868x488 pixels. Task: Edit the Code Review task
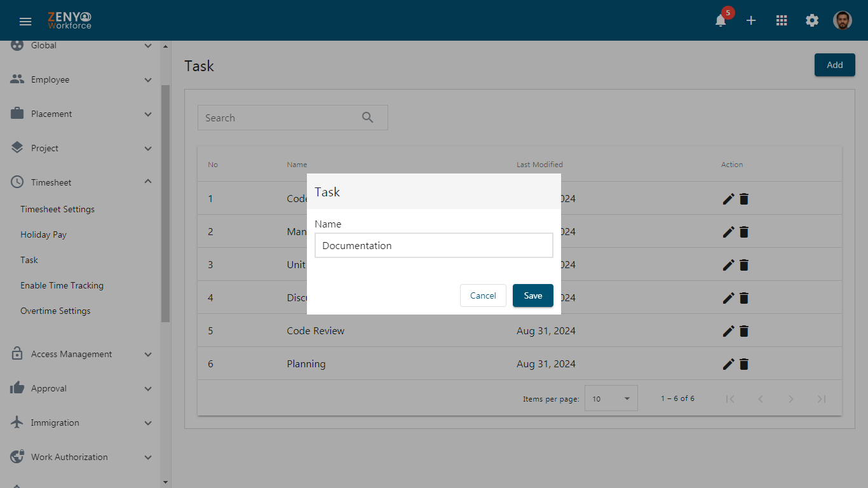coord(729,331)
